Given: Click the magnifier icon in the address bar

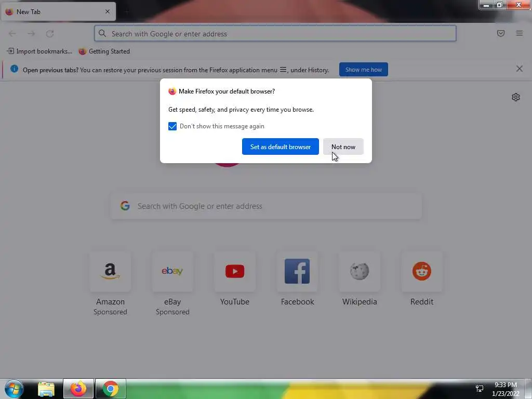Looking at the screenshot, I should pos(102,33).
